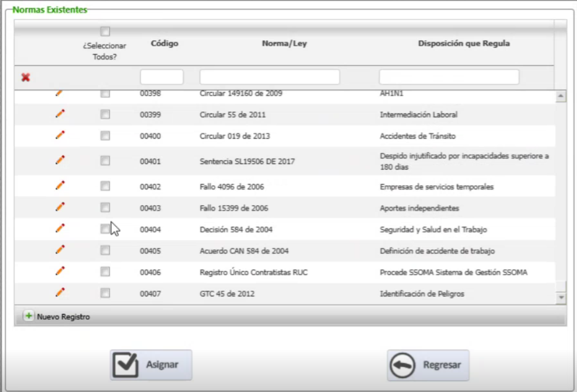Edit the row with code 00398
This screenshot has height=392, width=577.
click(59, 93)
